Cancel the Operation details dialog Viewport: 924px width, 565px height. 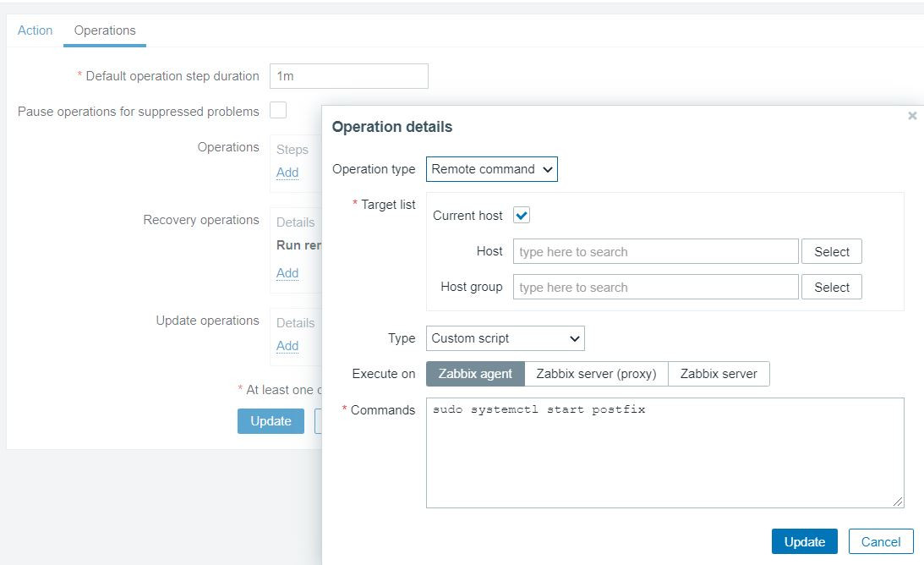tap(880, 542)
